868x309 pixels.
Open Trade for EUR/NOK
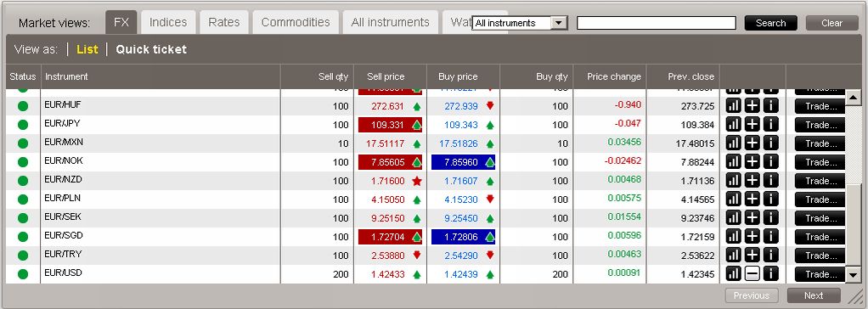tap(820, 161)
